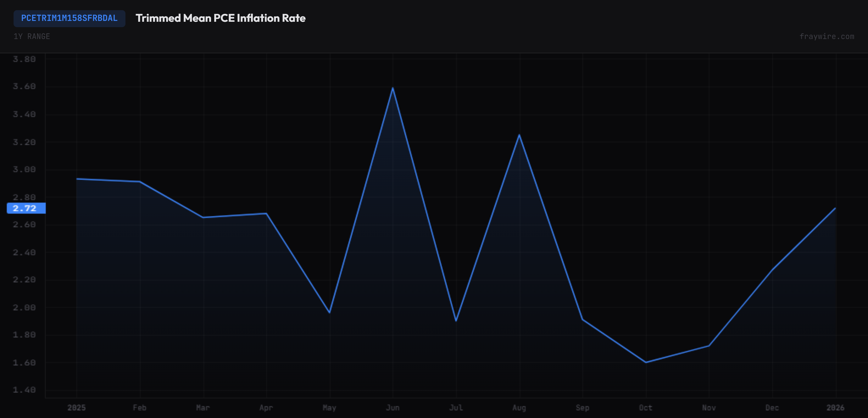
Task: Click the 3.60 y-axis label
Action: pyautogui.click(x=24, y=87)
